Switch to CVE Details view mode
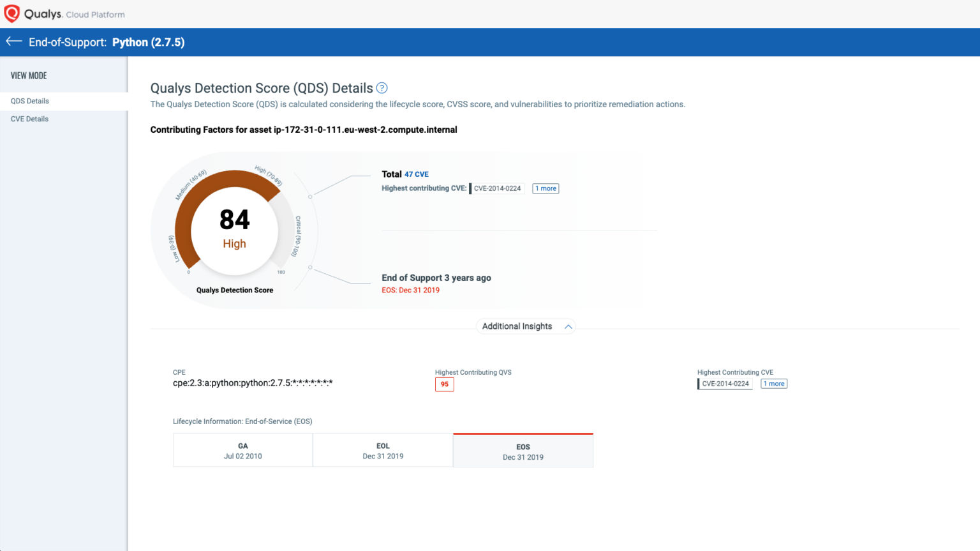Viewport: 980px width, 551px height. click(x=29, y=119)
